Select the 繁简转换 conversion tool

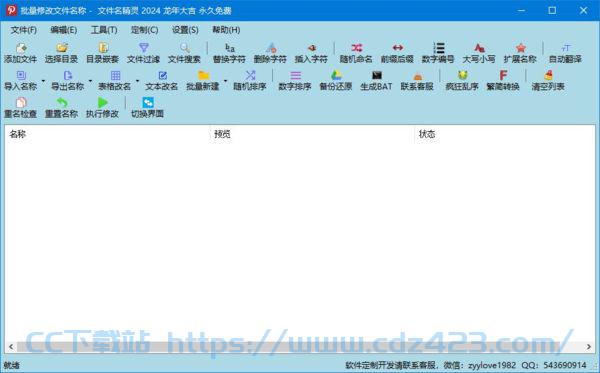503,80
